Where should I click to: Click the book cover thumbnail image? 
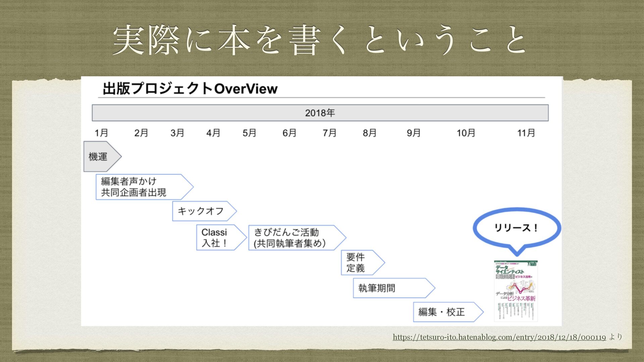(516, 291)
